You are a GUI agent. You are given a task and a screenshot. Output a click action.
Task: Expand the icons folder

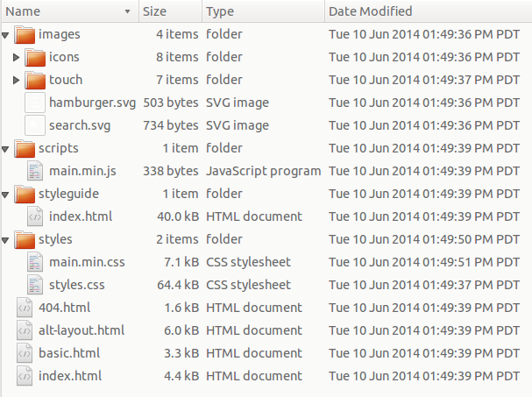[x=17, y=57]
